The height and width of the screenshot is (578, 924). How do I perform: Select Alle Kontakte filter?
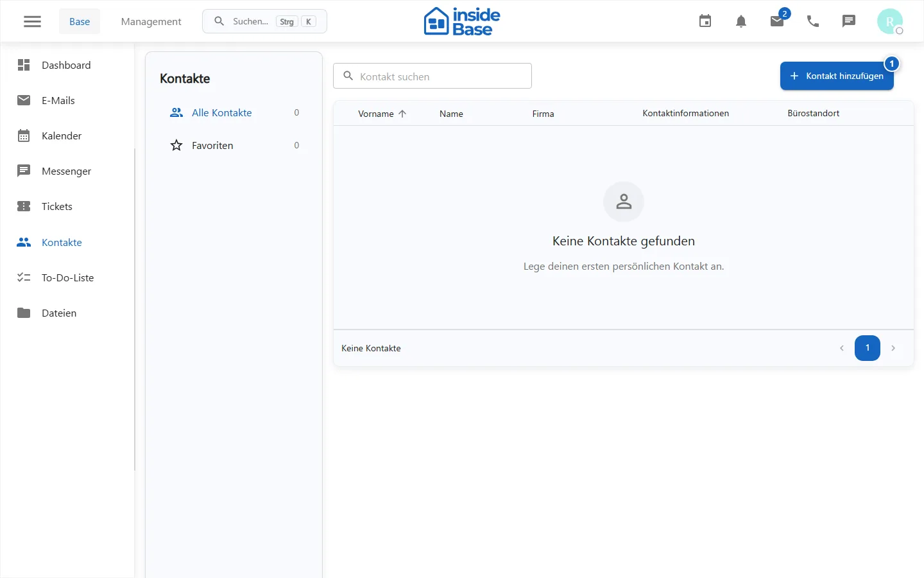(x=234, y=112)
